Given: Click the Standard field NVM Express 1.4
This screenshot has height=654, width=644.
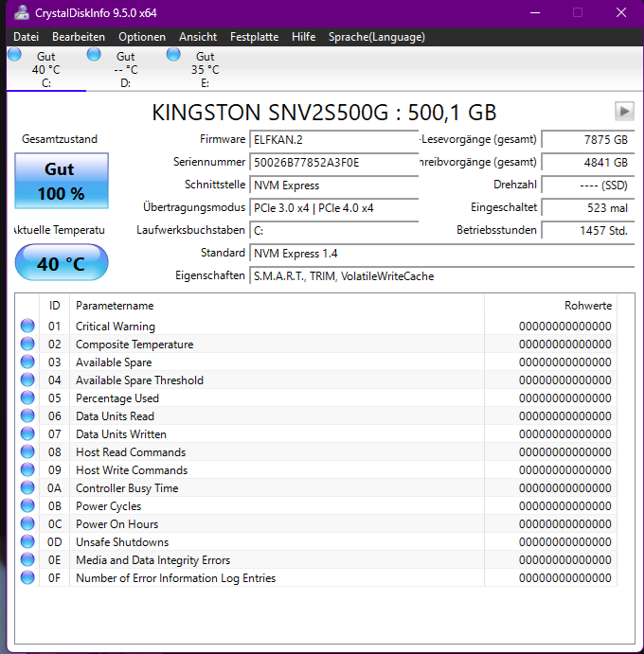Looking at the screenshot, I should pos(442,253).
